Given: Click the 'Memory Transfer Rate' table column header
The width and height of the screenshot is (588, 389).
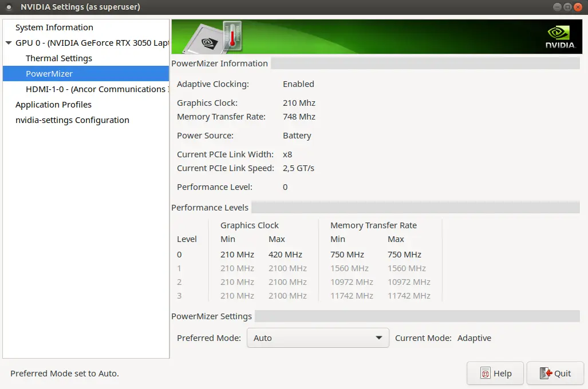Looking at the screenshot, I should [x=373, y=225].
